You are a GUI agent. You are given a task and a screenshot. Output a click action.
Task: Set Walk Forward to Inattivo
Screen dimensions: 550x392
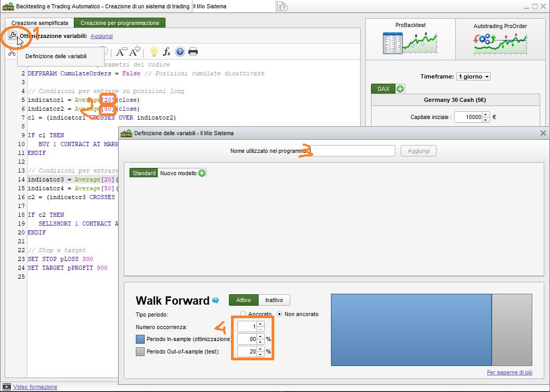point(274,300)
